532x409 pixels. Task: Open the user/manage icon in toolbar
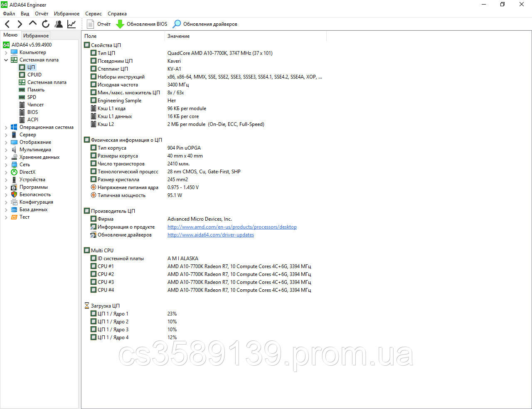(x=59, y=24)
